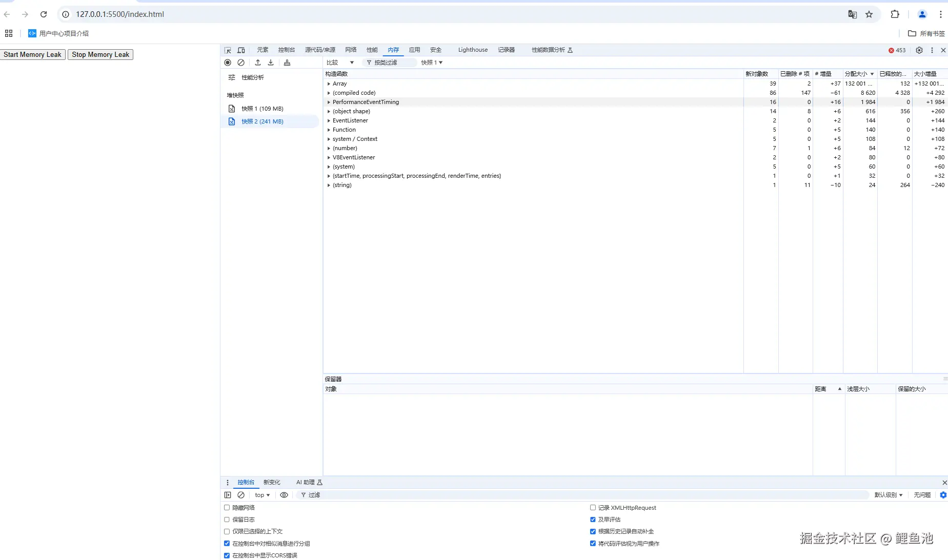Switch to the 应用 tab

coord(414,50)
